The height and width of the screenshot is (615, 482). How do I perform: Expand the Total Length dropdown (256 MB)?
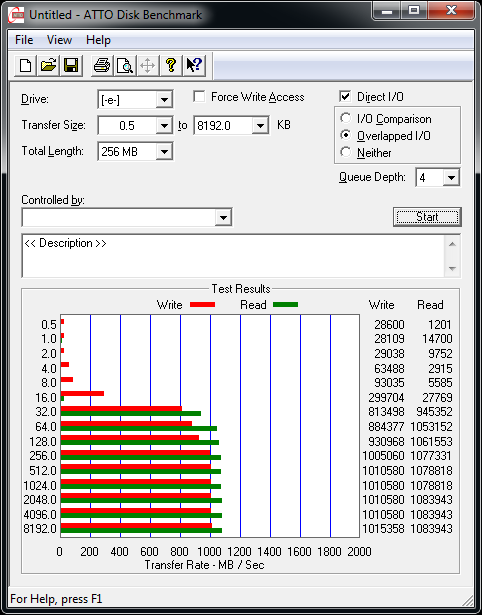(x=164, y=151)
